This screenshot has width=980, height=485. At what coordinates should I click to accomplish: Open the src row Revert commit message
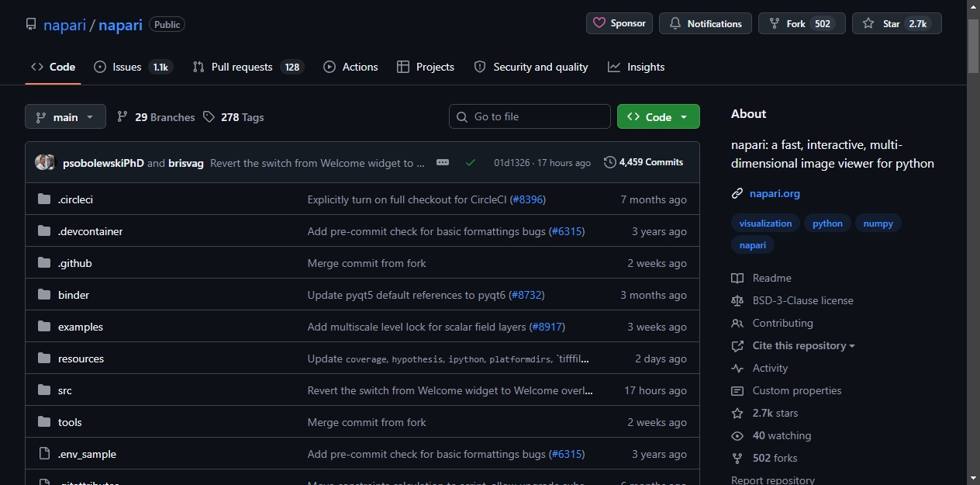click(450, 390)
